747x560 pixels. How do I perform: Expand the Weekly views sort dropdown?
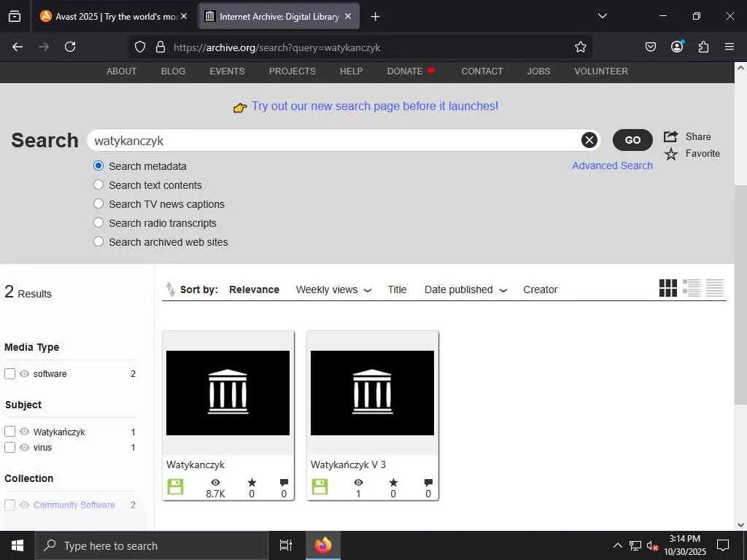tap(368, 290)
